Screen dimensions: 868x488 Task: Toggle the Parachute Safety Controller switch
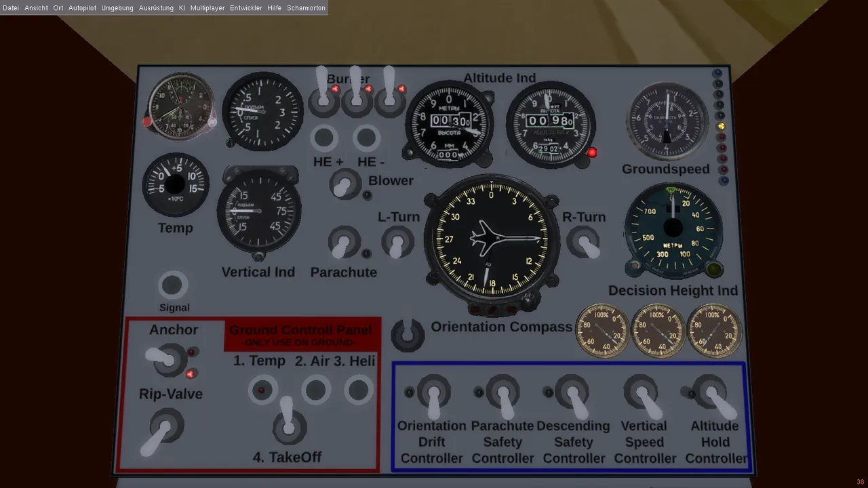coord(503,396)
